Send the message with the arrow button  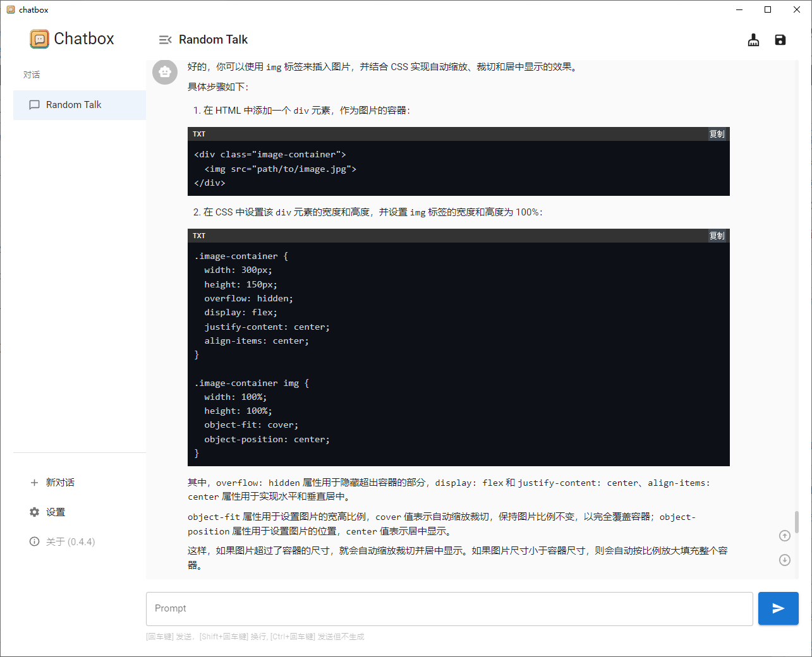pos(779,608)
